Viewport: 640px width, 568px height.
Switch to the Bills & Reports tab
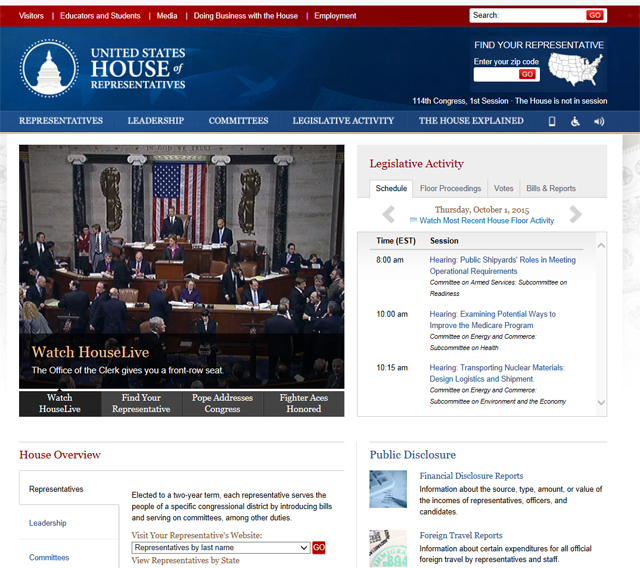point(551,189)
